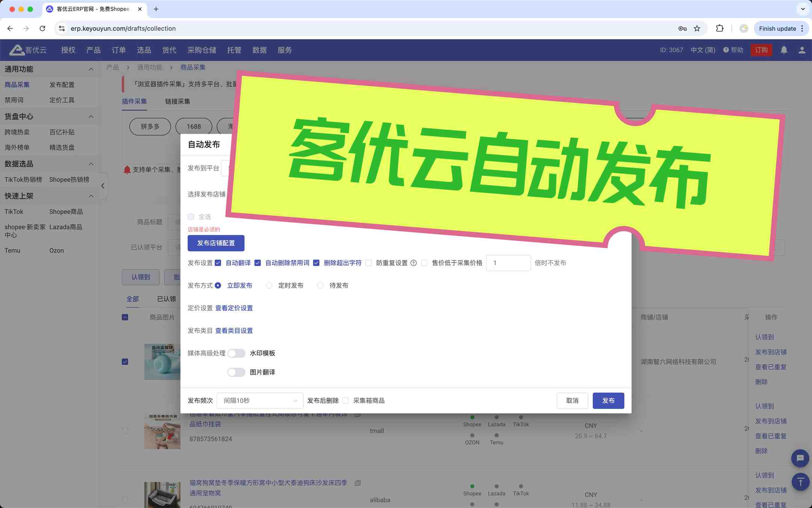Click the chat support floating icon
The width and height of the screenshot is (812, 508).
(800, 458)
